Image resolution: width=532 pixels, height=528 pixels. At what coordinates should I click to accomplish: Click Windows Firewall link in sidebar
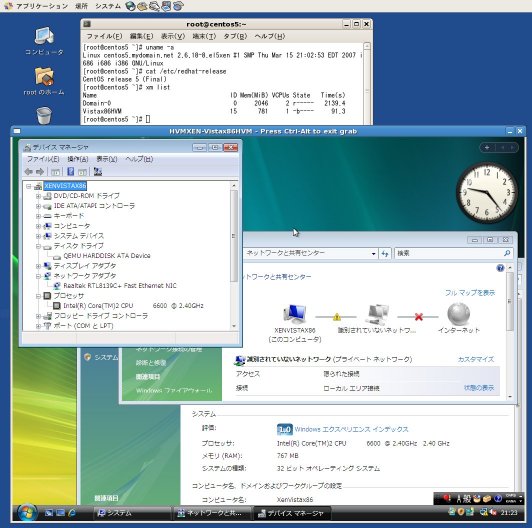click(x=174, y=391)
